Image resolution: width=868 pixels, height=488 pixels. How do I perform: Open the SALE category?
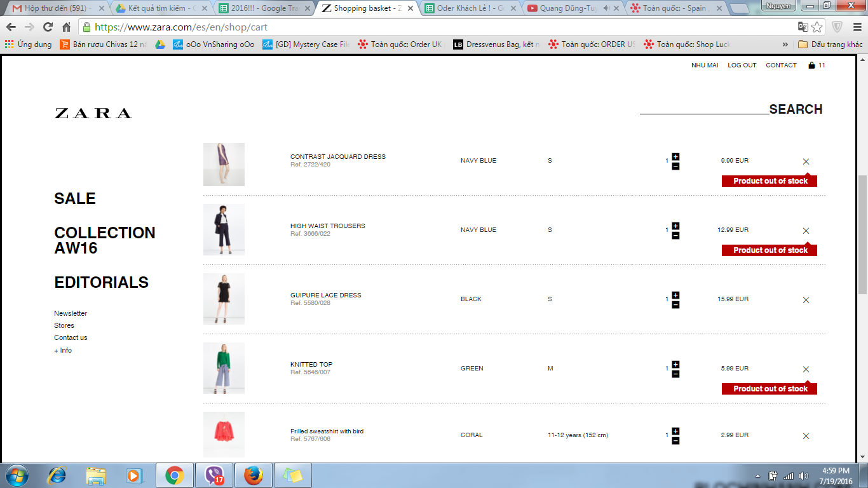click(x=75, y=198)
